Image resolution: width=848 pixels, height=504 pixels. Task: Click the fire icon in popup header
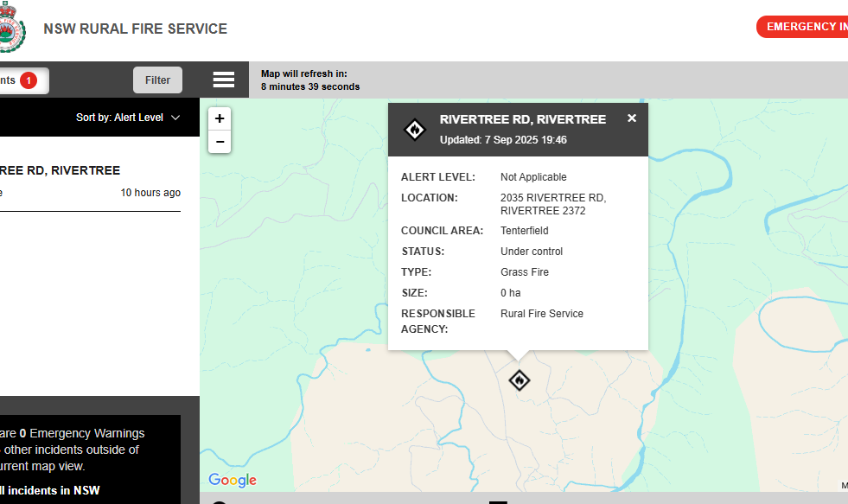tap(415, 130)
